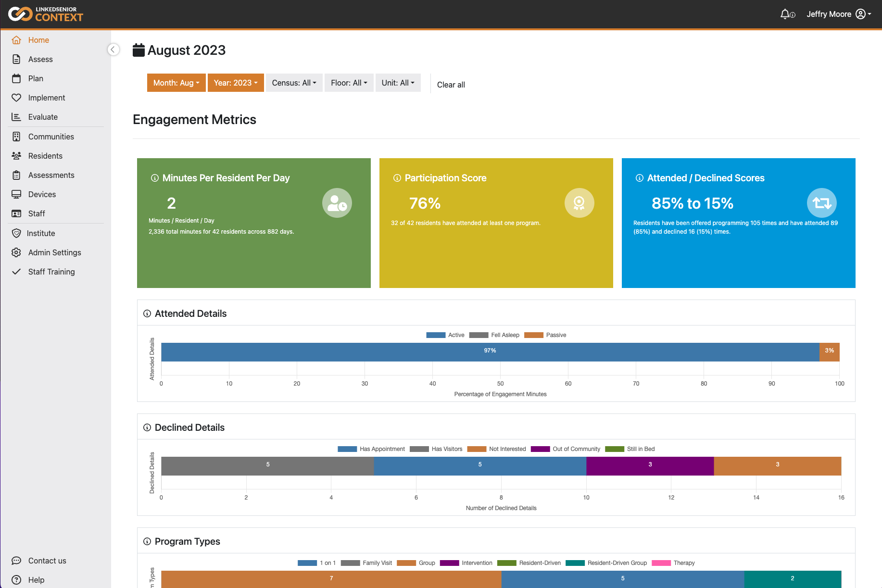Screen dimensions: 882x588
Task: Expand the Census: All filter
Action: tap(294, 83)
